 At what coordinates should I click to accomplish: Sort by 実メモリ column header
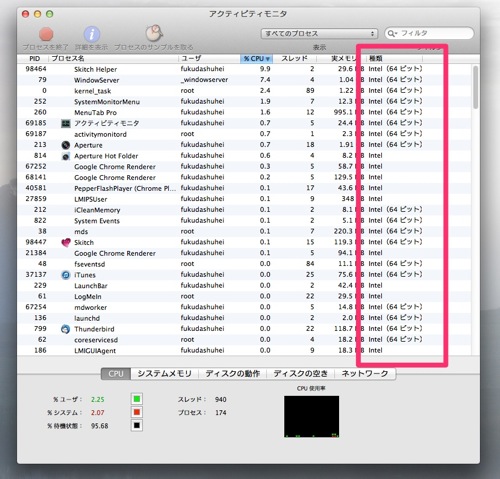pyautogui.click(x=341, y=59)
